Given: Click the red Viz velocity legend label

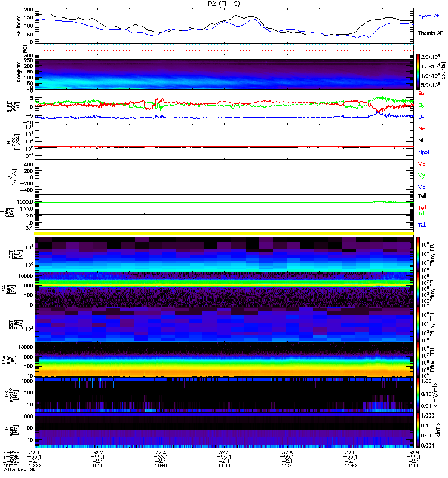Looking at the screenshot, I should pos(422,164).
